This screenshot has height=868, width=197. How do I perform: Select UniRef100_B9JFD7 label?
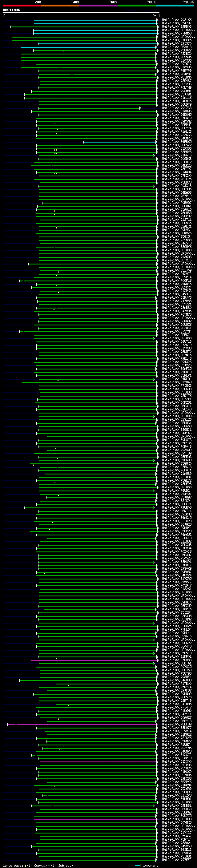[176, 690]
